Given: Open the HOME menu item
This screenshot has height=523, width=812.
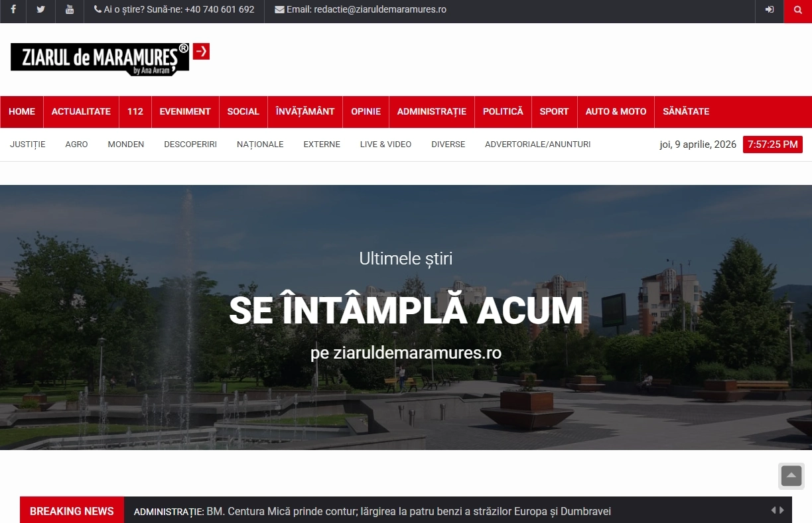Looking at the screenshot, I should click(21, 111).
